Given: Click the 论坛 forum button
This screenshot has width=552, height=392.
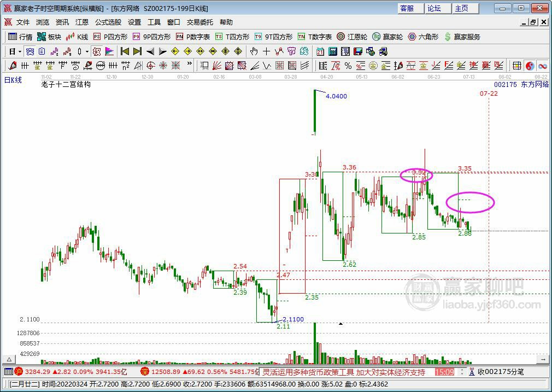Looking at the screenshot, I should [x=438, y=8].
